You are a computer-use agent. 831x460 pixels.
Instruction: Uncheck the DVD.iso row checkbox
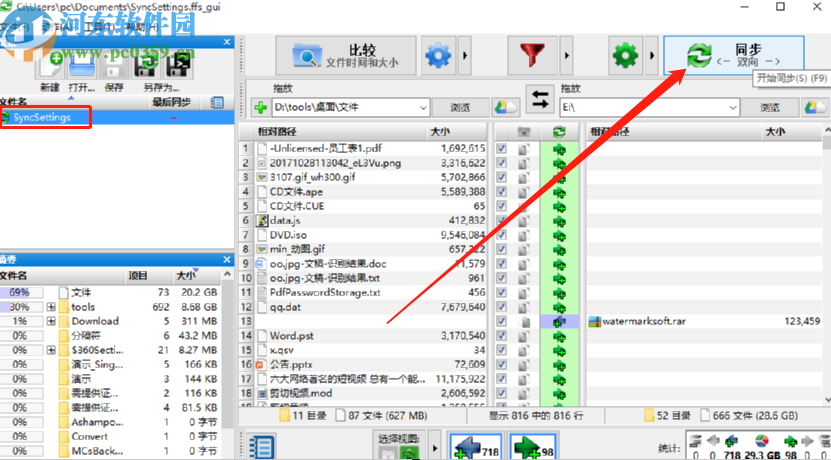click(x=501, y=235)
